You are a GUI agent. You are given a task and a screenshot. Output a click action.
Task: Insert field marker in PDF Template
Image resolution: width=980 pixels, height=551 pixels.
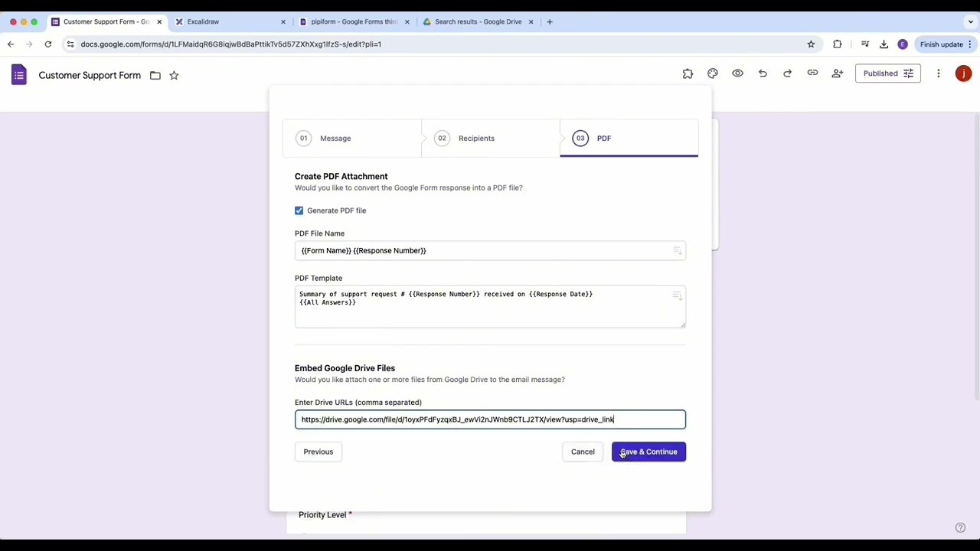tap(678, 295)
